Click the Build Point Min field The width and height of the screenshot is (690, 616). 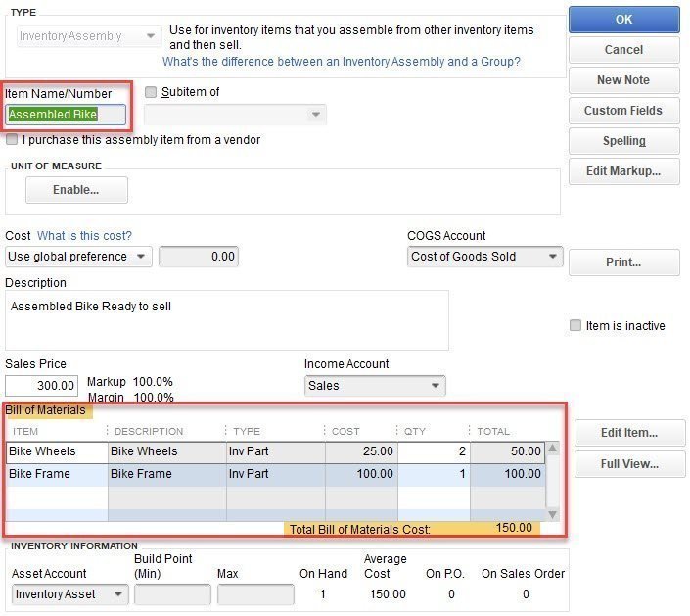(172, 594)
